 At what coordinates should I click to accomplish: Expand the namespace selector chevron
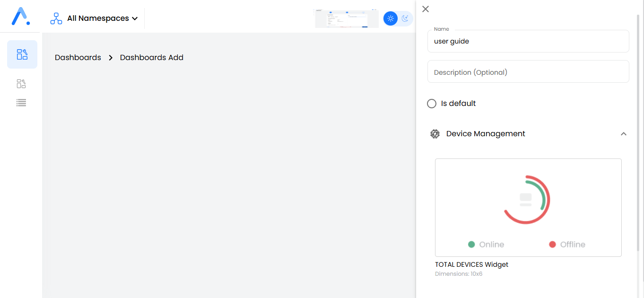[x=135, y=18]
